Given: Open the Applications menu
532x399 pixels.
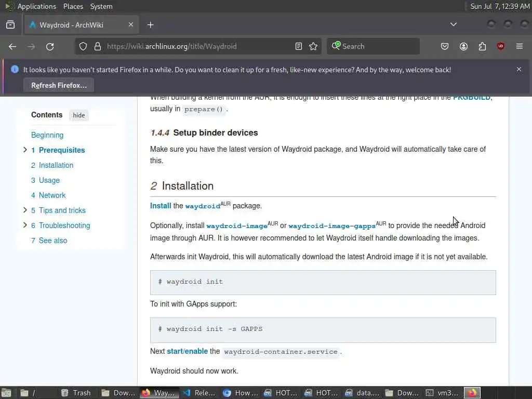Looking at the screenshot, I should tap(37, 6).
